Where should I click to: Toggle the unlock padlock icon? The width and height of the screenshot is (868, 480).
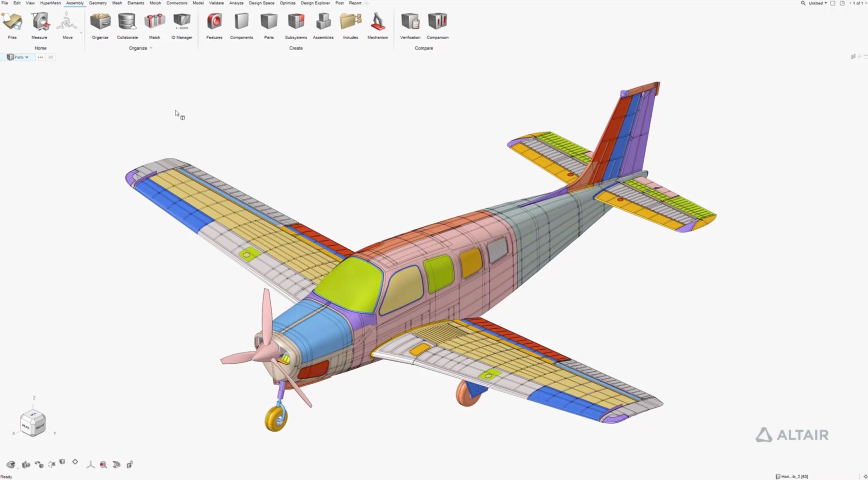click(130, 464)
